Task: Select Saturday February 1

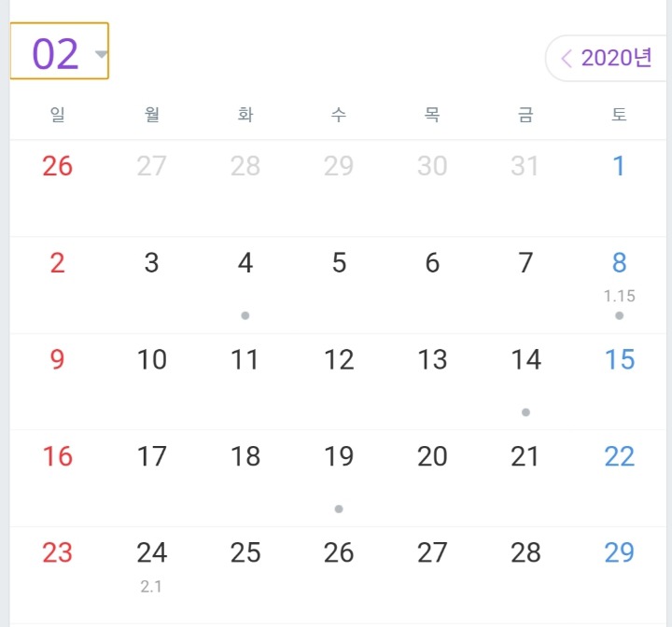Action: (x=619, y=167)
